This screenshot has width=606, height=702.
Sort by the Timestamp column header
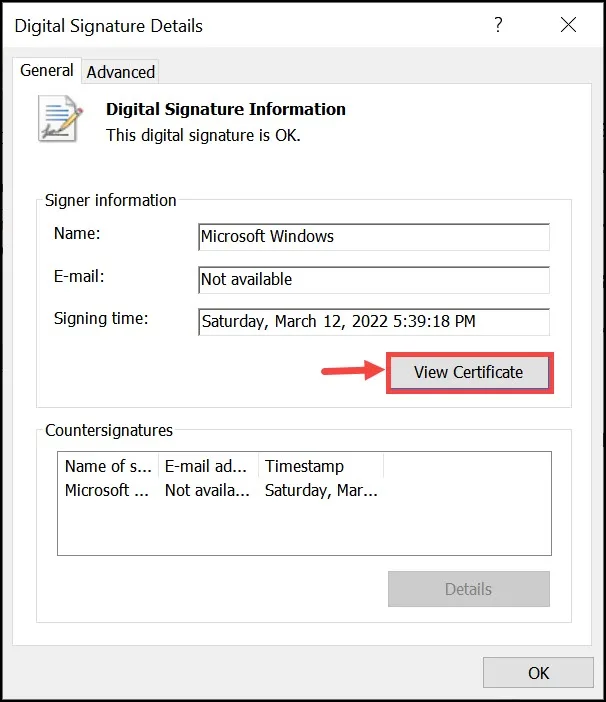click(320, 466)
